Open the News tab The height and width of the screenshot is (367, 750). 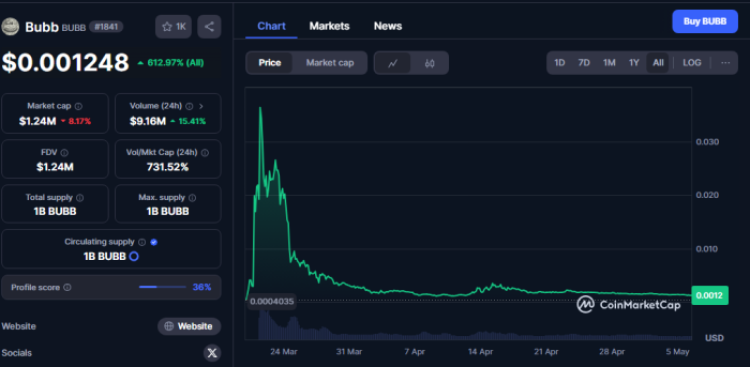click(388, 26)
